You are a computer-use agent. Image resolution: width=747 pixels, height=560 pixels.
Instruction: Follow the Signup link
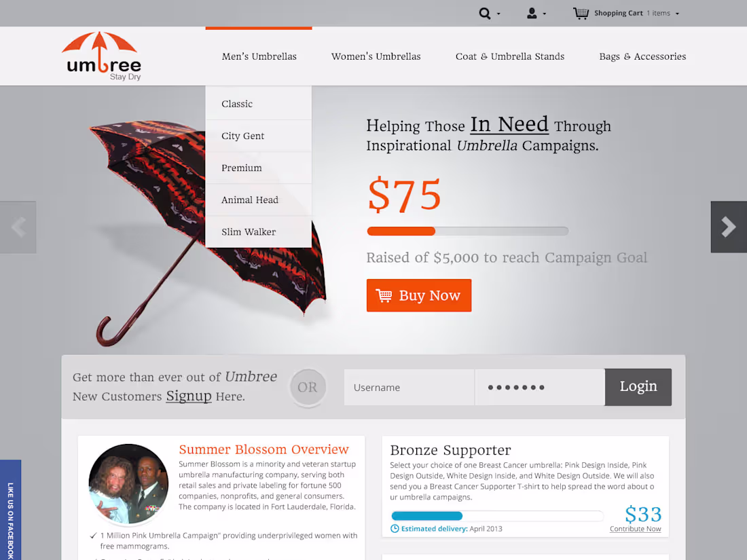(x=189, y=396)
